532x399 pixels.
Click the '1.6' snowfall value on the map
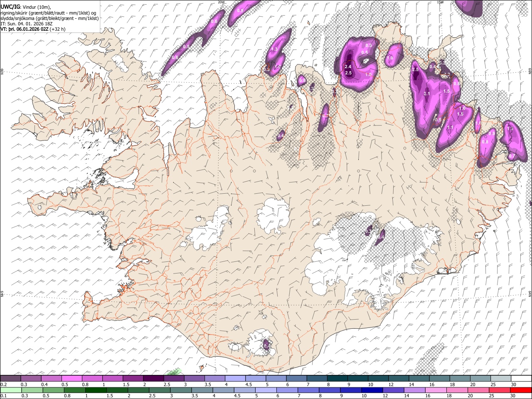[x=462, y=108]
